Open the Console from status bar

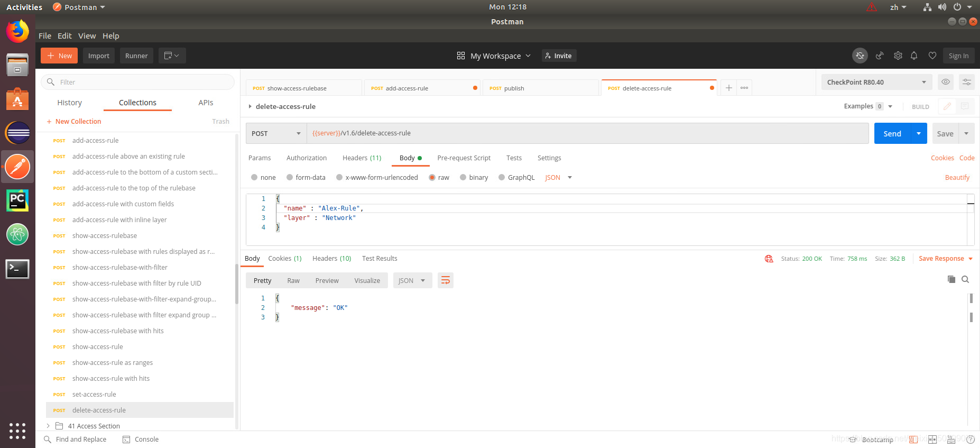(x=141, y=440)
